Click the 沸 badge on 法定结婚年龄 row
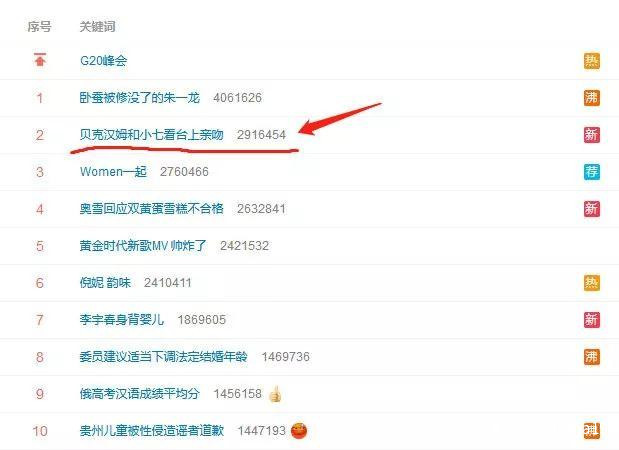The image size is (619, 450). [591, 356]
